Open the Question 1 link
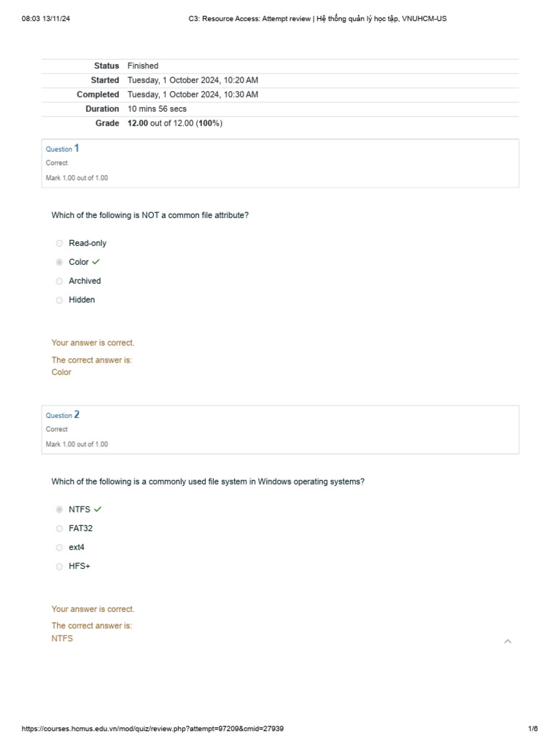Screen dimensions: 560x747 click(63, 149)
